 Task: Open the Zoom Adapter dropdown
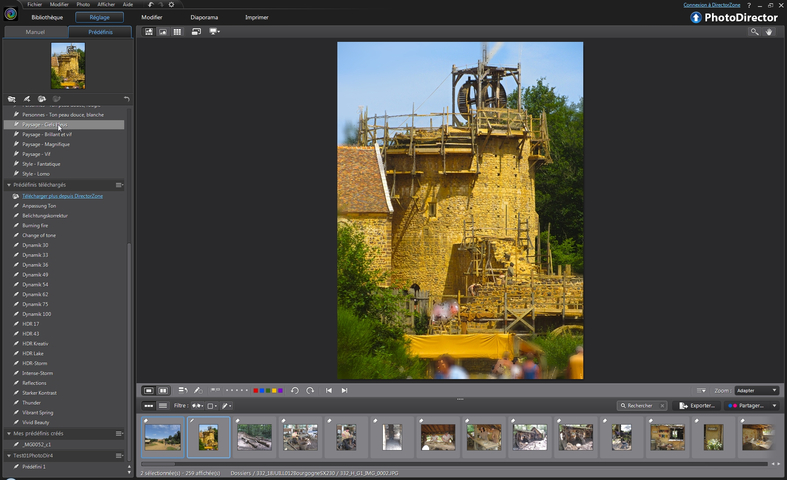[x=756, y=390]
